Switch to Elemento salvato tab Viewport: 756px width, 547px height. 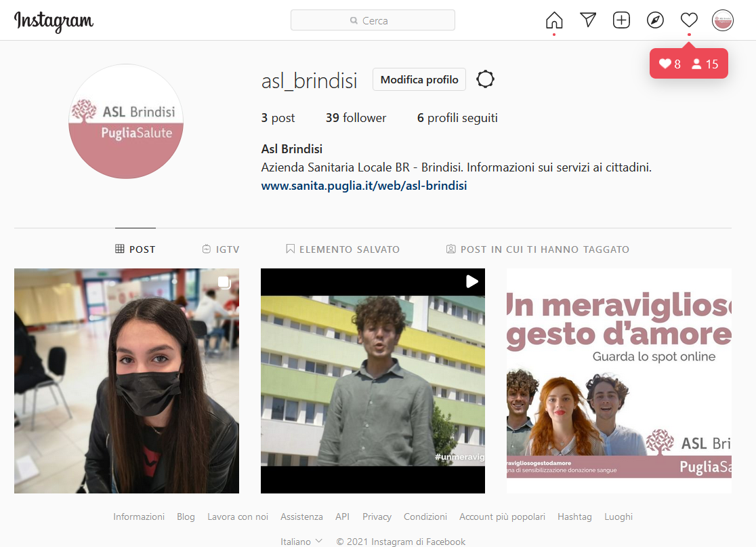(342, 249)
